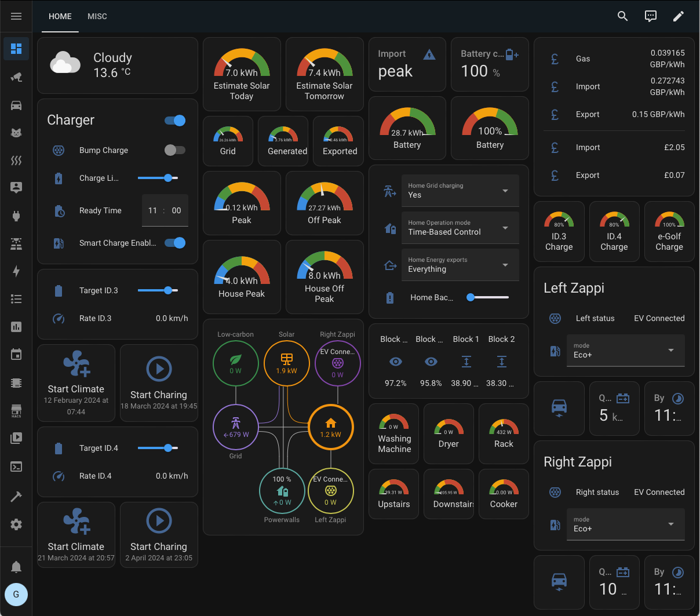Viewport: 700px width, 616px height.
Task: Open user profile avatar G
Action: tap(16, 595)
